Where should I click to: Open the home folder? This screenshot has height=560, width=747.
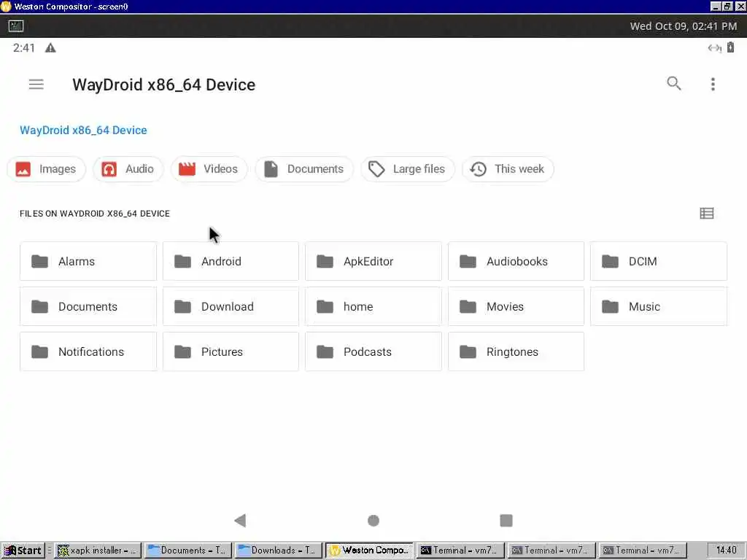[373, 306]
